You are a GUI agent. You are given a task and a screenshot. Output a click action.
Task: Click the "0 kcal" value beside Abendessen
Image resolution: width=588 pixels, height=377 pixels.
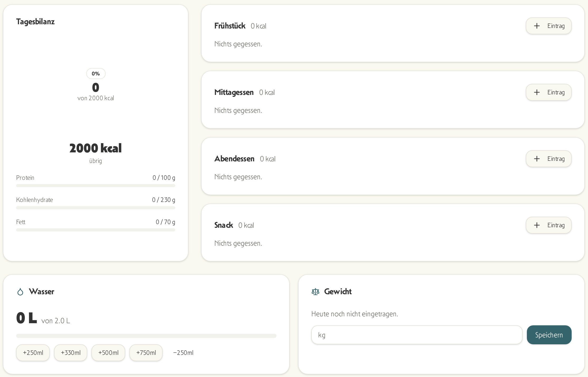coord(268,159)
